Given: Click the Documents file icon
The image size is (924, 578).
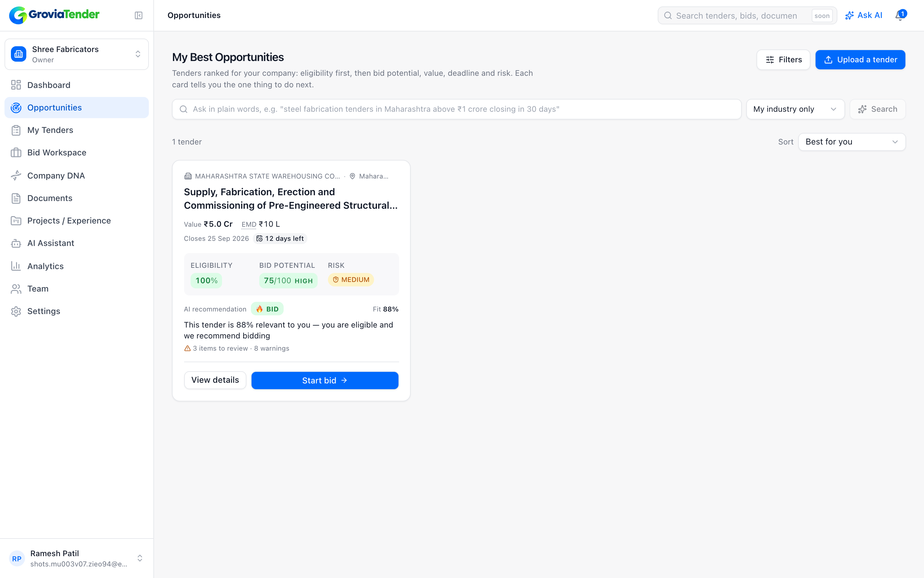Looking at the screenshot, I should [x=16, y=198].
